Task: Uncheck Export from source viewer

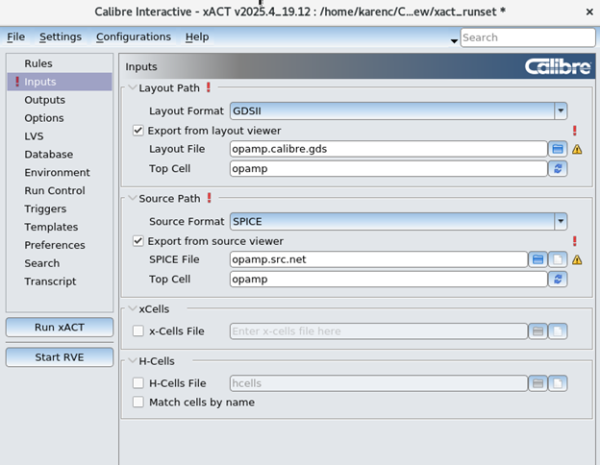Action: pyautogui.click(x=138, y=241)
